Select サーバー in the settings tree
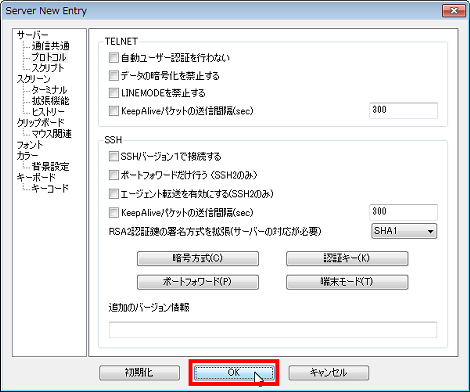 tap(33, 35)
